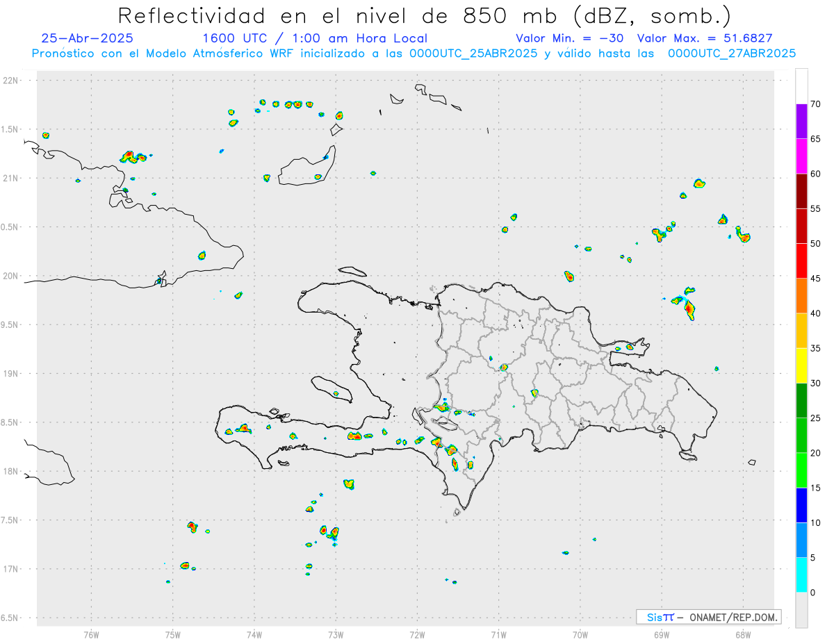Click the date "25-Abr-2025"
This screenshot has width=834, height=644.
(88, 38)
